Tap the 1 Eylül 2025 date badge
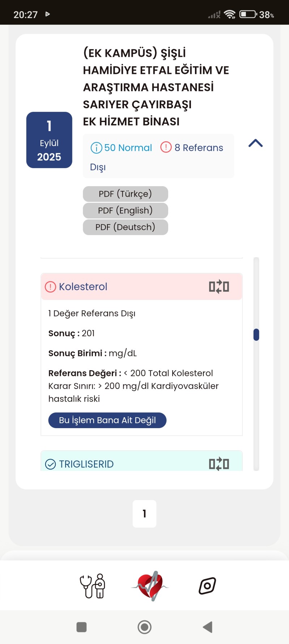The image size is (289, 644). pos(49,140)
